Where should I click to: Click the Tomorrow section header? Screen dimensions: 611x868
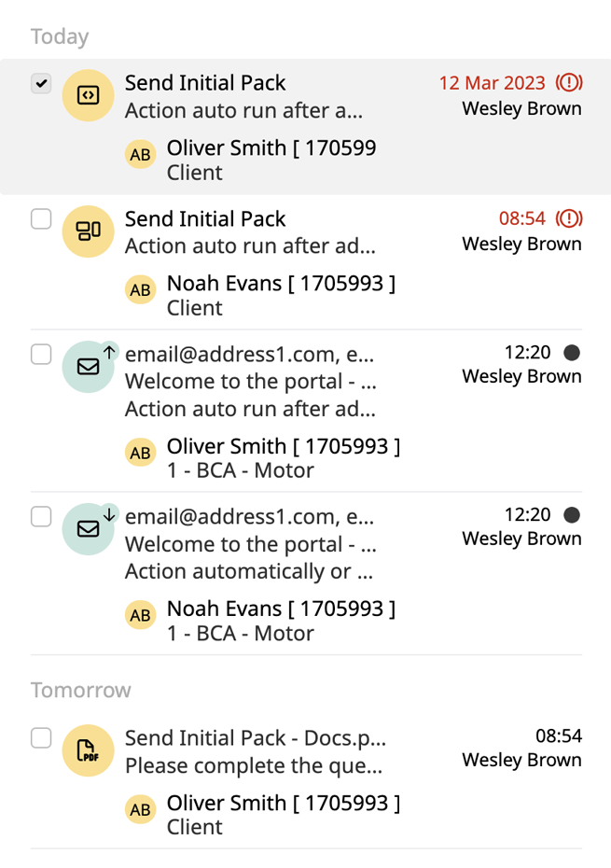point(81,691)
